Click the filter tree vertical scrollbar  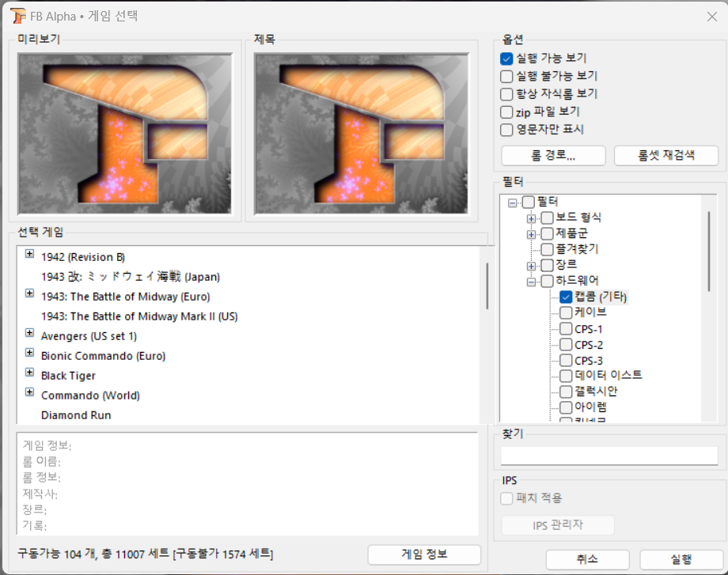(709, 252)
